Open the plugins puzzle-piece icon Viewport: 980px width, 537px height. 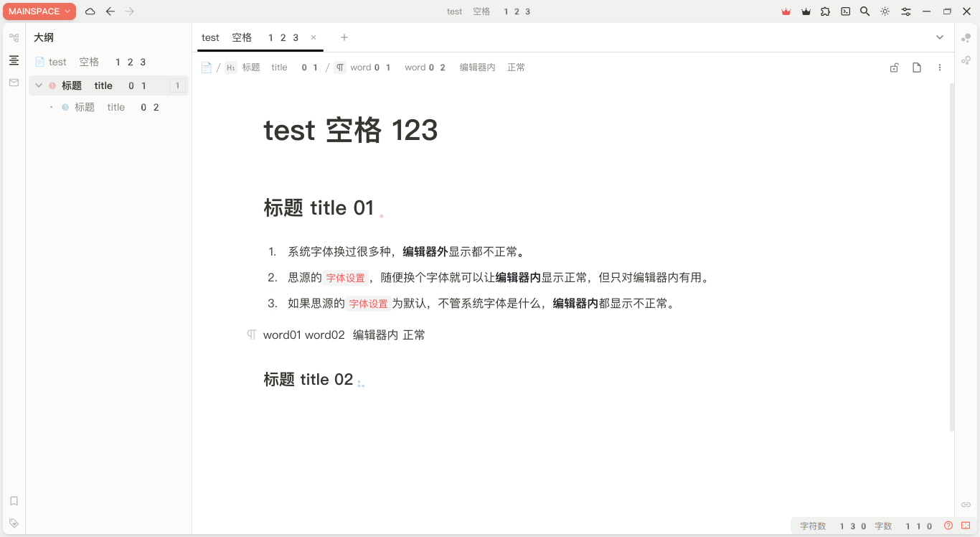(x=826, y=11)
